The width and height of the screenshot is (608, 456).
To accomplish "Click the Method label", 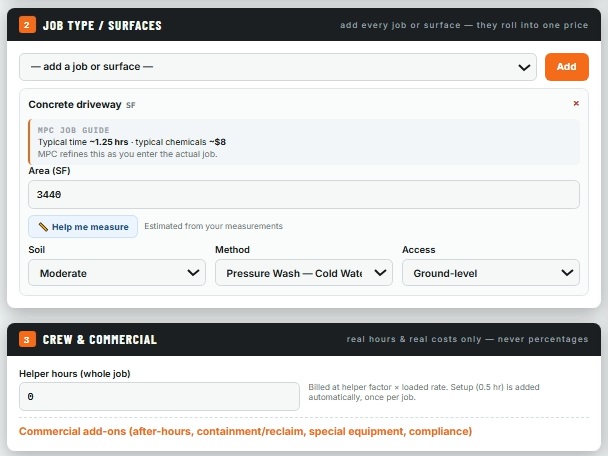I will [232, 250].
